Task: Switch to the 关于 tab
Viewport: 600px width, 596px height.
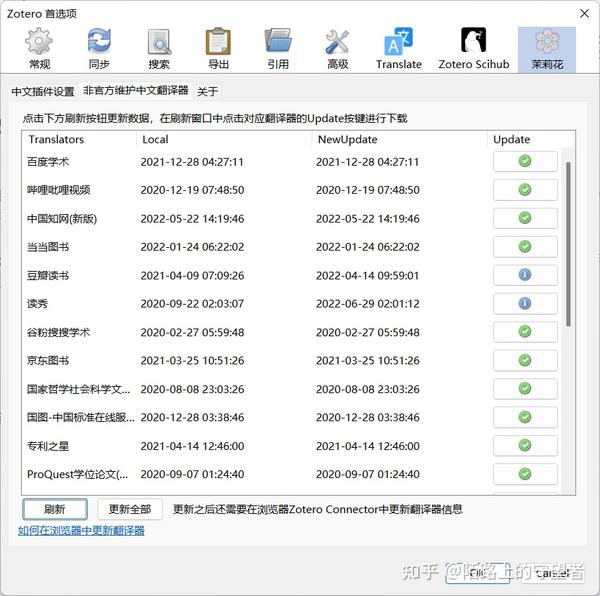Action: 207,91
